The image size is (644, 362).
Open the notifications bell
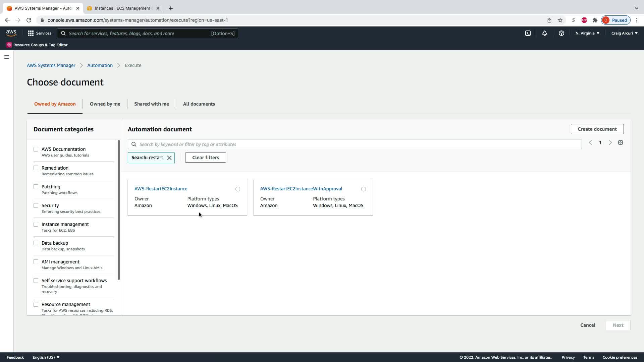pyautogui.click(x=544, y=33)
